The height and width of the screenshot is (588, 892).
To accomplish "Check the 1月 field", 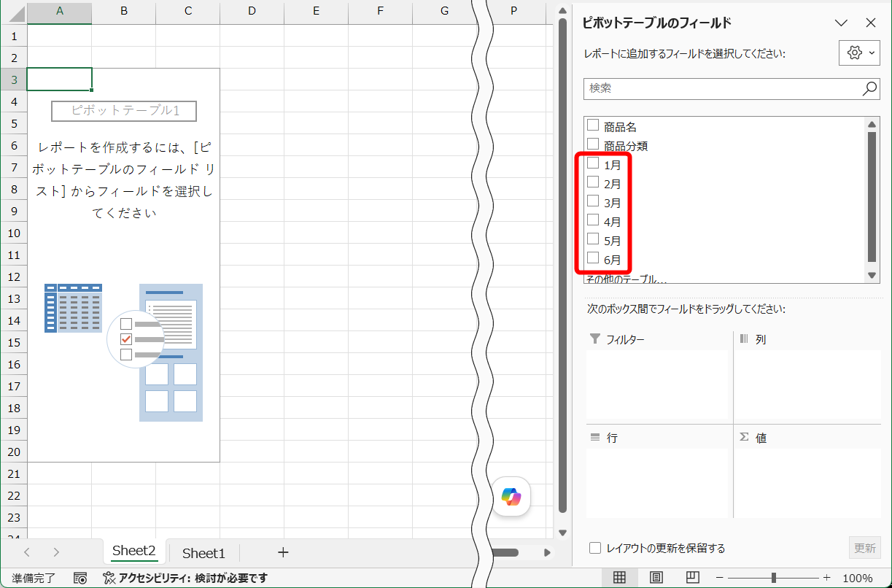I will tap(593, 163).
